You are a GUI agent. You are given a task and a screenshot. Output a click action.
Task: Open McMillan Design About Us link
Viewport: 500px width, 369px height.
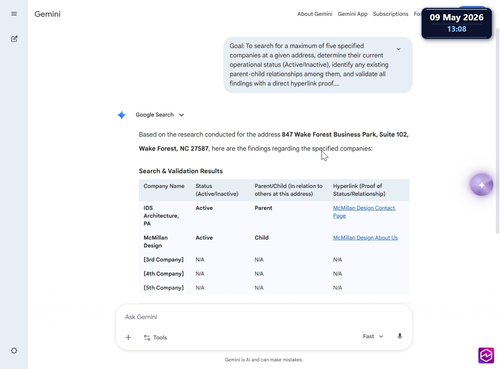(365, 238)
